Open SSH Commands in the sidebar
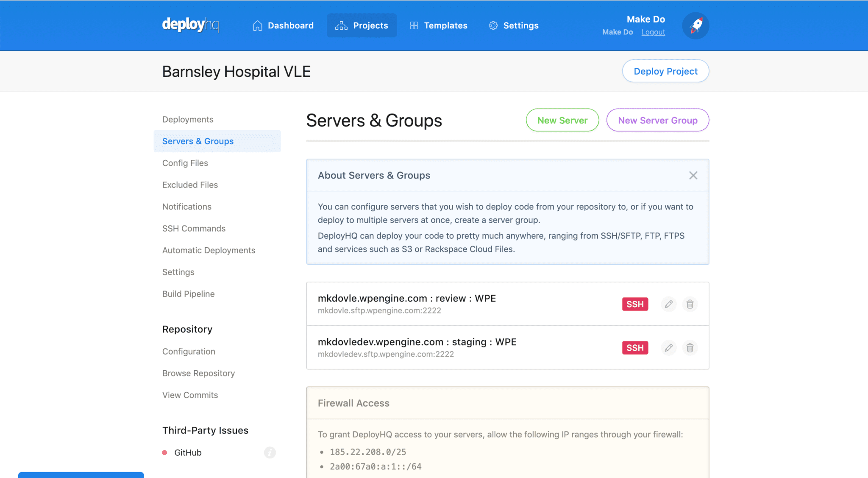The image size is (868, 478). coord(194,228)
